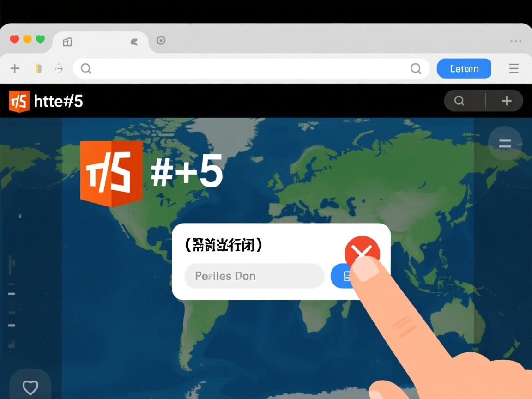Image resolution: width=532 pixels, height=399 pixels.
Task: Open the browser hamburger menu beside Letann
Action: point(514,69)
